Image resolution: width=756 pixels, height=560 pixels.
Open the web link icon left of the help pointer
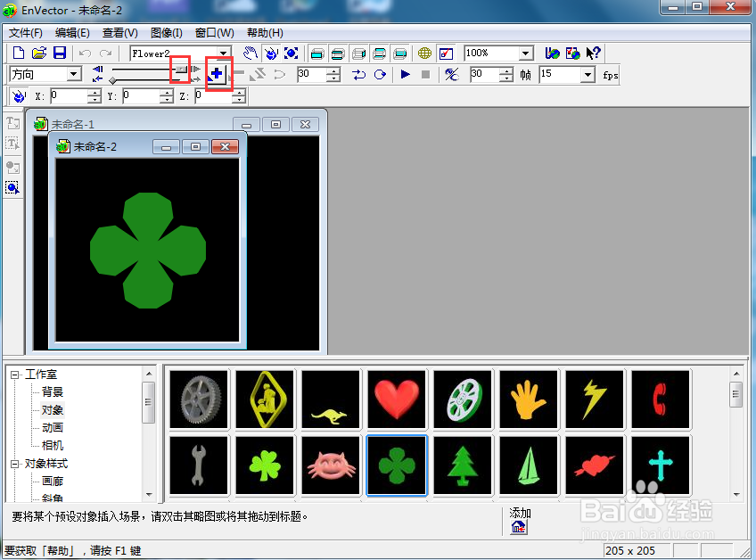[x=572, y=54]
